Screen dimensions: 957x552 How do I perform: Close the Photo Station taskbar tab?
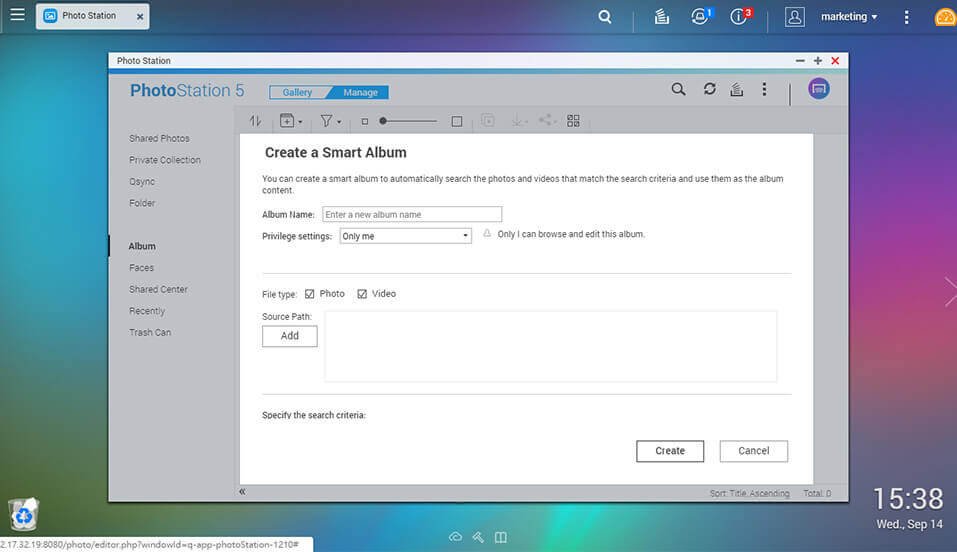tap(140, 17)
